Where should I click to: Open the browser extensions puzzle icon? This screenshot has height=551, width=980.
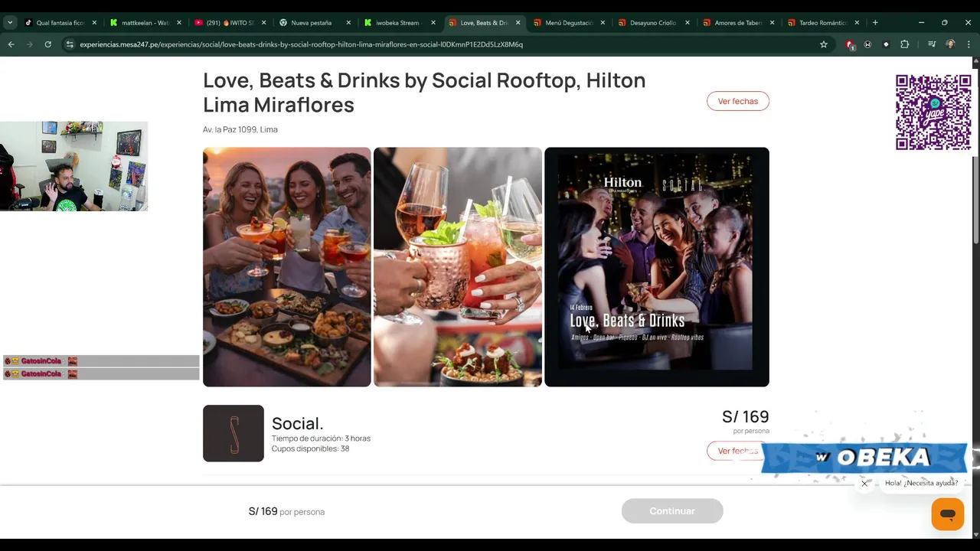[904, 44]
